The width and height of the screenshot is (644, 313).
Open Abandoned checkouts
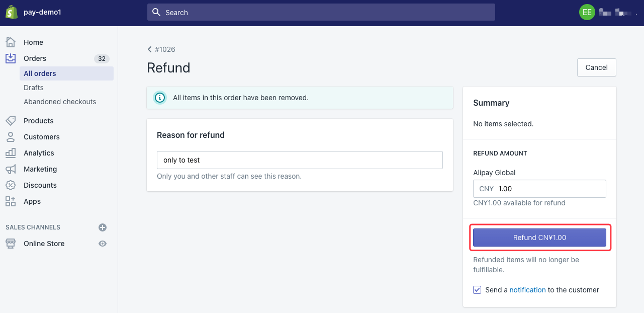tap(60, 102)
